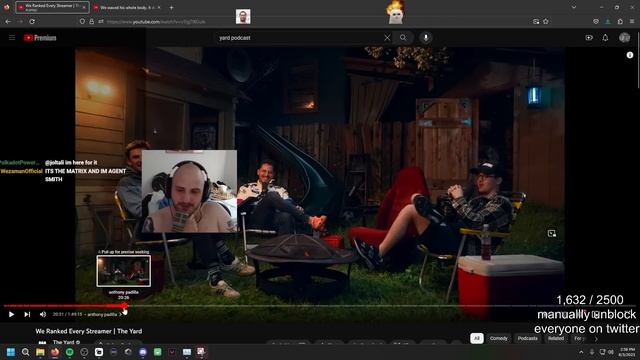Clear the 'yard podcast' search text
This screenshot has height=360, width=640.
click(387, 38)
